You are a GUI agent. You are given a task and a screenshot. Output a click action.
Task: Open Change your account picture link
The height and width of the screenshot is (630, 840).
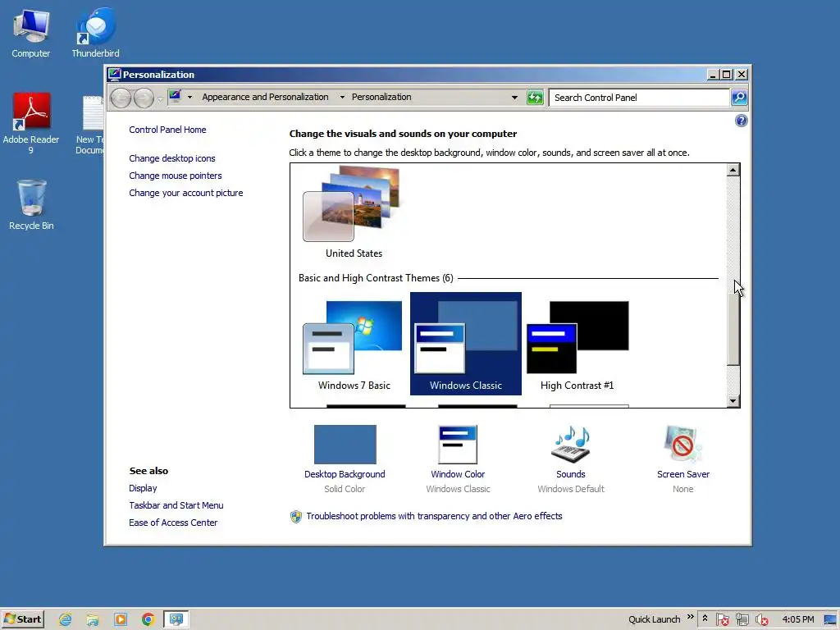(x=186, y=193)
